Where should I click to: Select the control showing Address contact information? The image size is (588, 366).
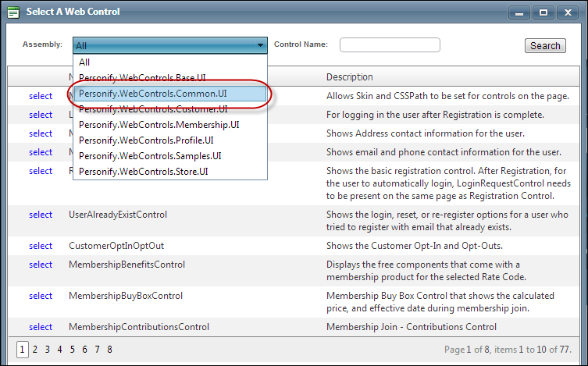click(41, 133)
